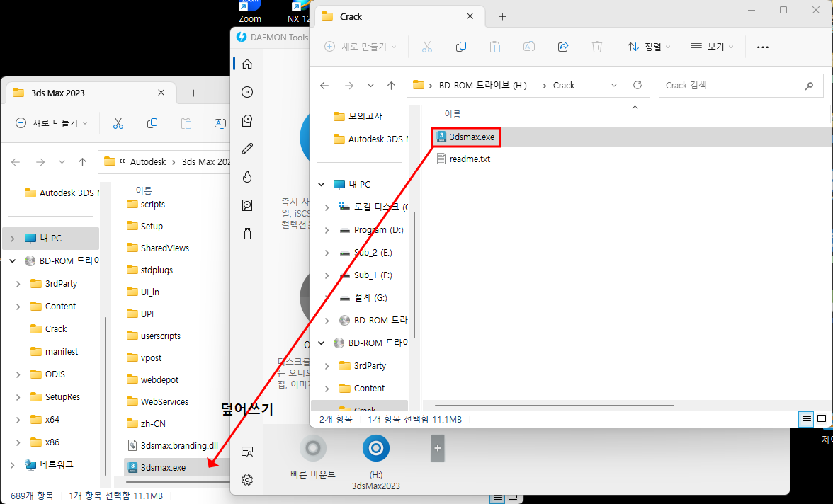Screen dimensions: 833x504
Task: Switch Crack window to details view
Action: click(x=806, y=420)
